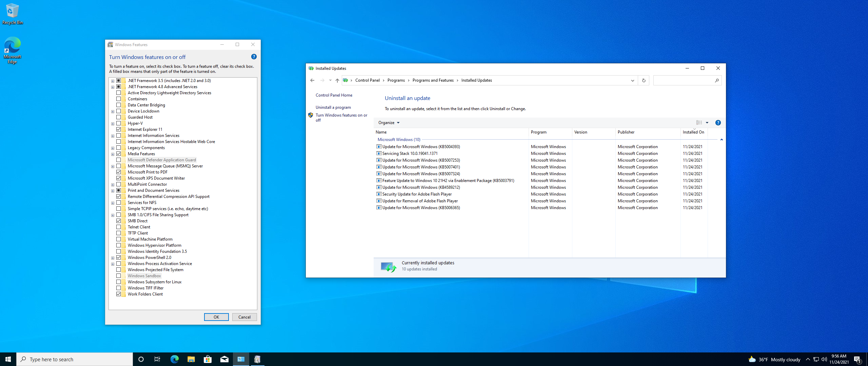Open the network icon in system tray
This screenshot has width=868, height=366.
pos(816,359)
